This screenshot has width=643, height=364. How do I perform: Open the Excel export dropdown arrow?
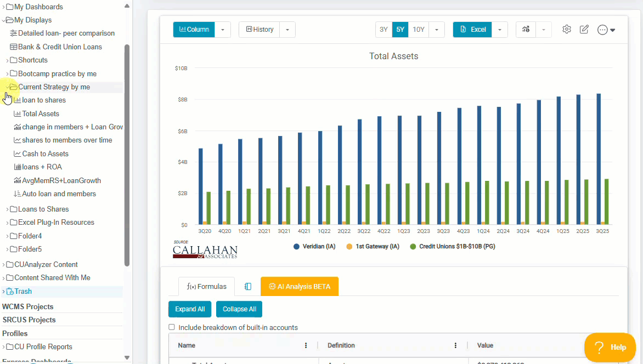tap(500, 30)
